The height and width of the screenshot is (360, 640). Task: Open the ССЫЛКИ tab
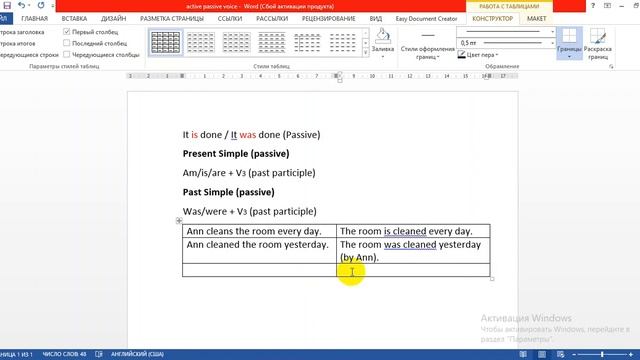(230, 19)
